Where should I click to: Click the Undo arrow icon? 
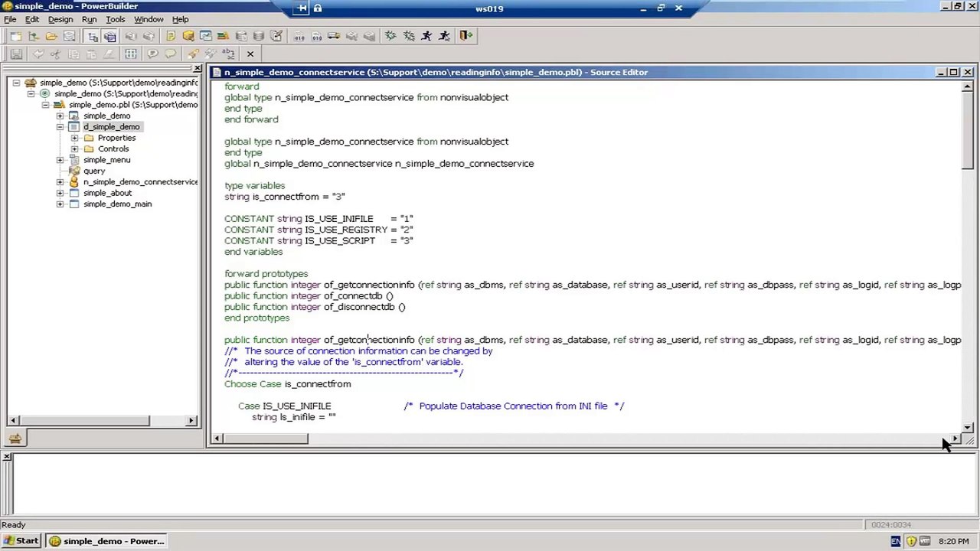coord(38,54)
